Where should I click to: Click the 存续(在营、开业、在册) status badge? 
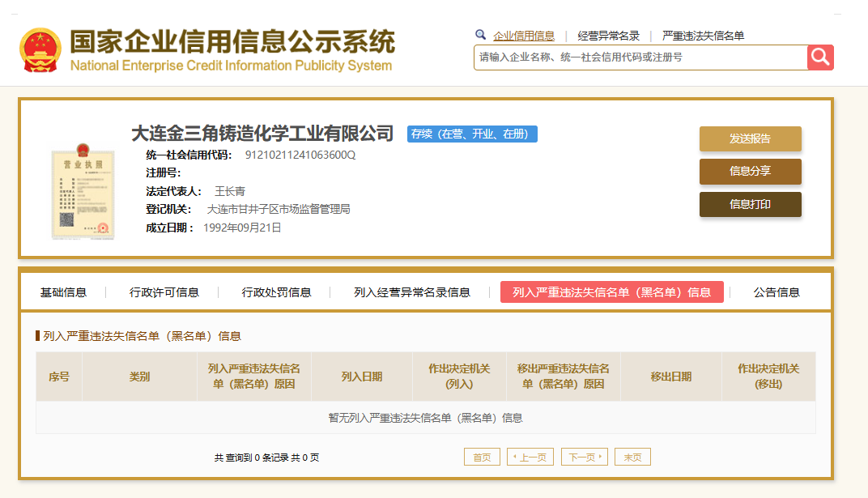[472, 134]
